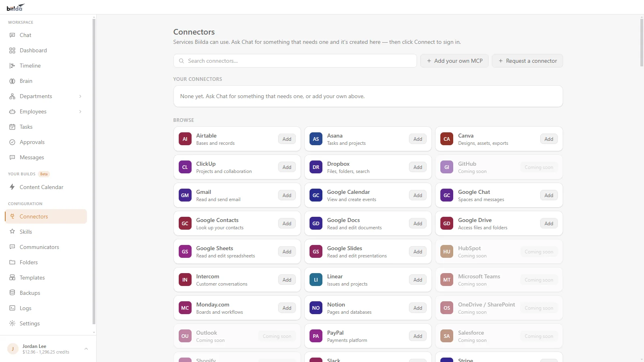Click the Biilda logo
Screen dimensions: 644x362
16,7
